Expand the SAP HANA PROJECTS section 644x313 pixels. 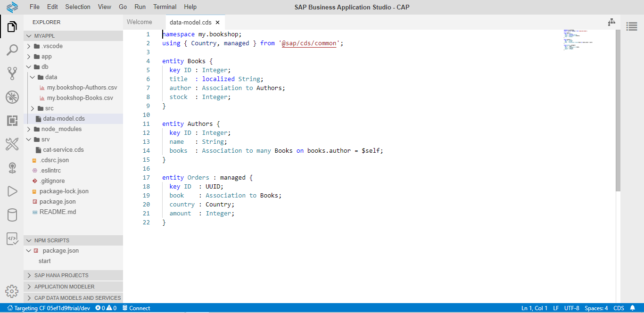coord(61,275)
